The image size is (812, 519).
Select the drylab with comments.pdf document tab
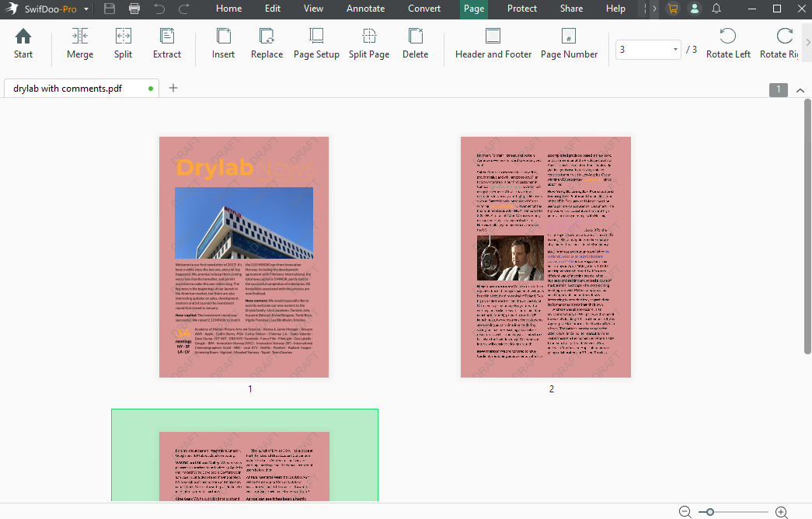pos(82,88)
